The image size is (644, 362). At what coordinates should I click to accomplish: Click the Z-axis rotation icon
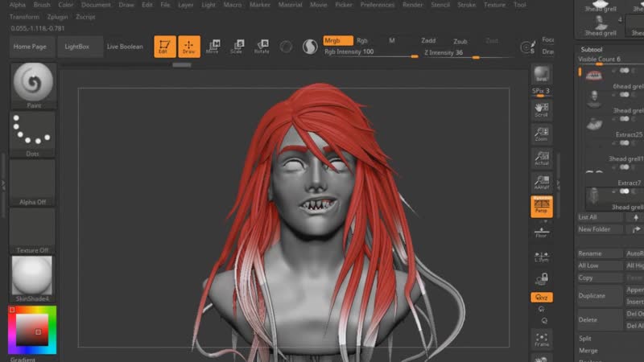(x=544, y=321)
